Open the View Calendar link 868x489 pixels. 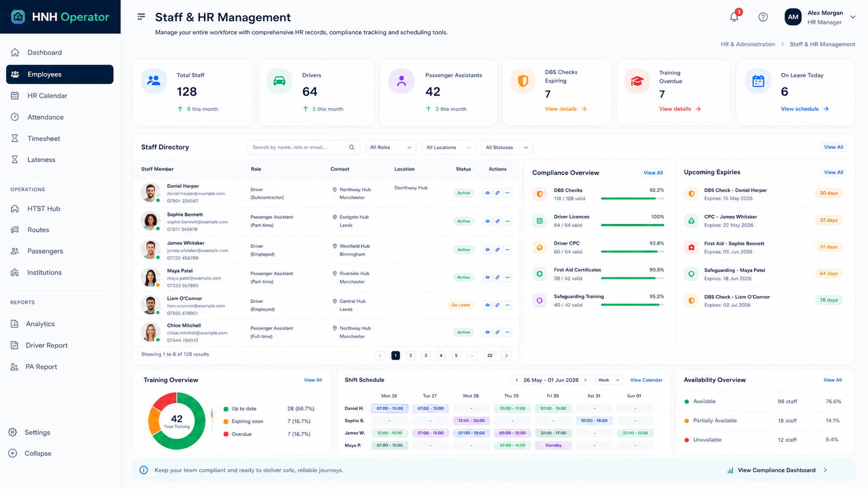646,380
